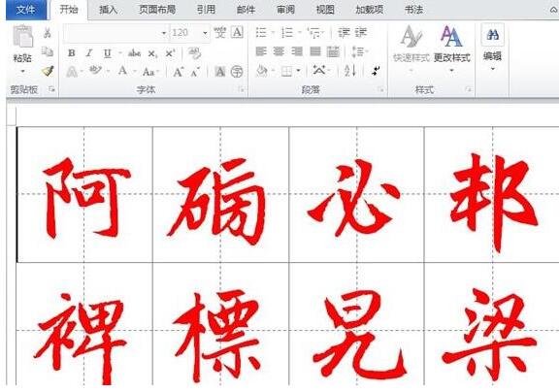Screen dimensions: 560x392
Task: Click the show/hide paragraph marks icon
Action: (x=376, y=71)
